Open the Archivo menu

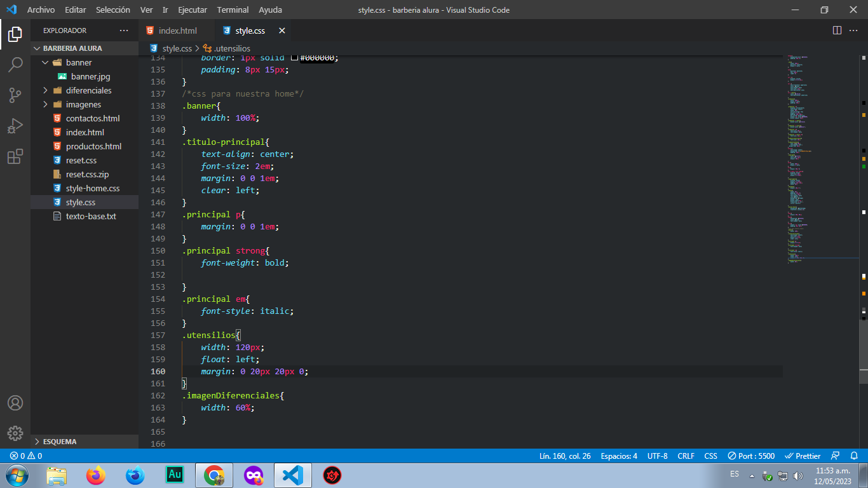tap(41, 10)
